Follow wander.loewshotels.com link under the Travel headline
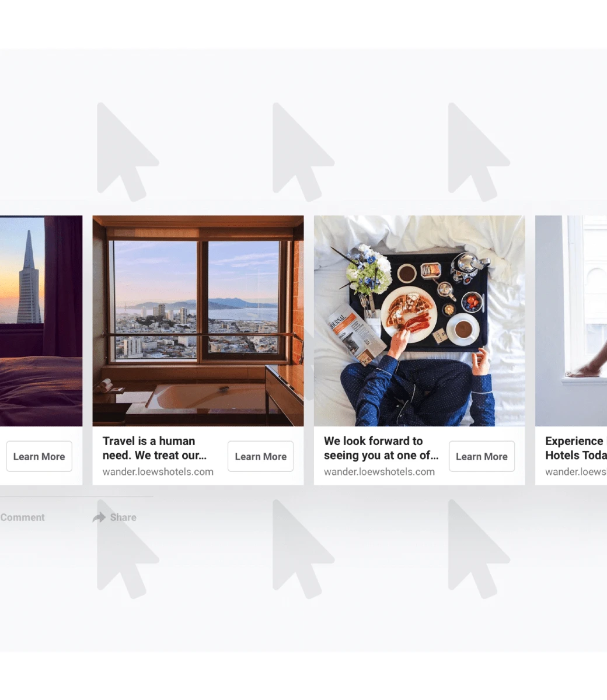Image resolution: width=607 pixels, height=700 pixels. (158, 472)
